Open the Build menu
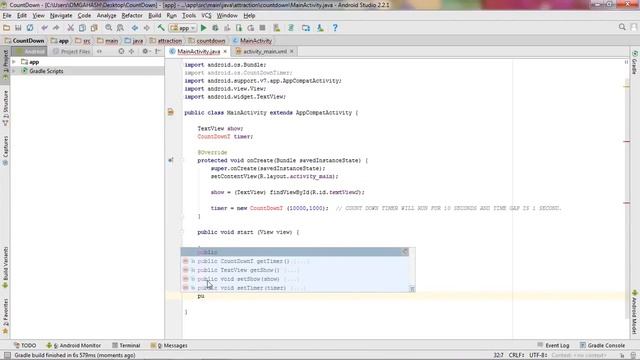The image size is (640, 360). tap(154, 16)
